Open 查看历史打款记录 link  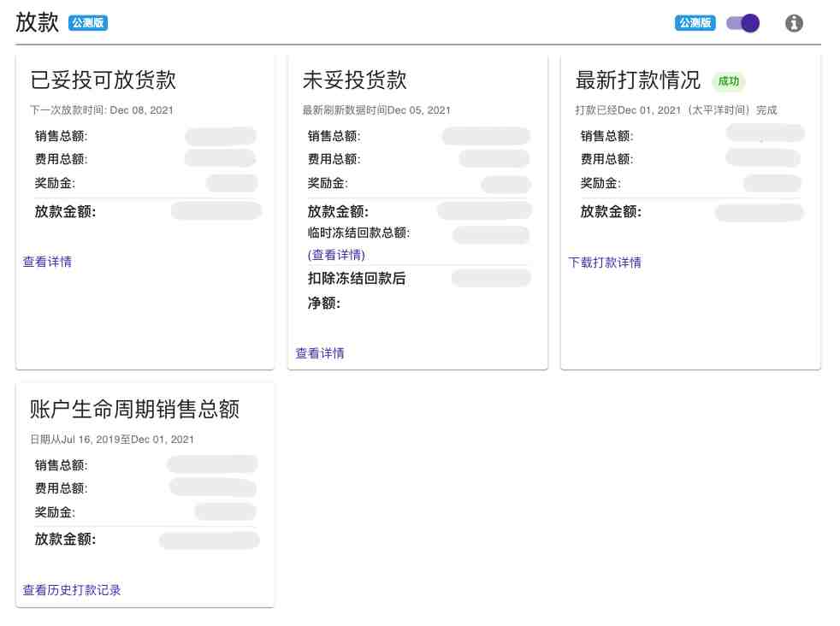point(72,590)
